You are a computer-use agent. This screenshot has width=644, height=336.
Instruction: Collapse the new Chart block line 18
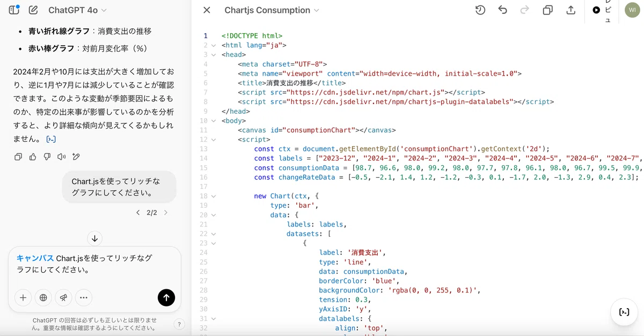click(x=214, y=196)
